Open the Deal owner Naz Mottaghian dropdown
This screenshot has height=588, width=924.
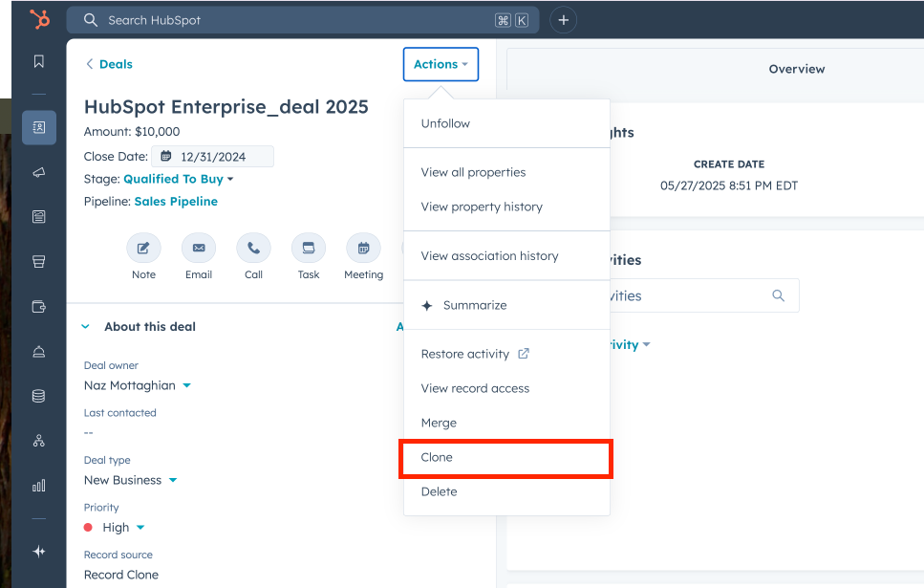pos(138,385)
